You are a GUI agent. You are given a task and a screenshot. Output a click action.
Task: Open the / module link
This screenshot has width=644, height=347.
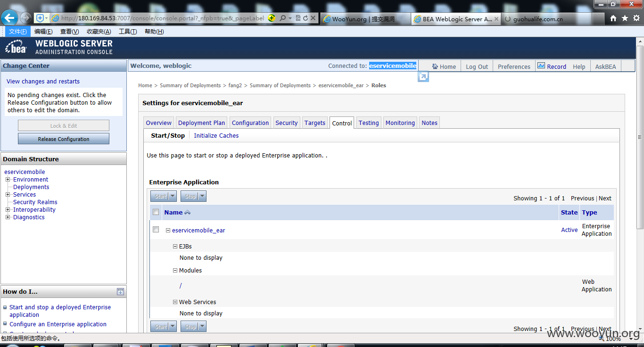[x=181, y=286]
